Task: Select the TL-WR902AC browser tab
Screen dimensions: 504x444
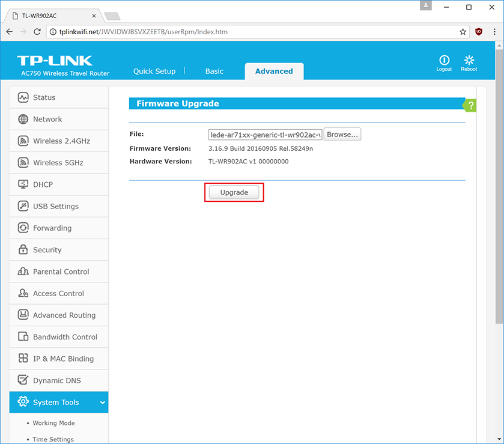Action: (x=54, y=16)
